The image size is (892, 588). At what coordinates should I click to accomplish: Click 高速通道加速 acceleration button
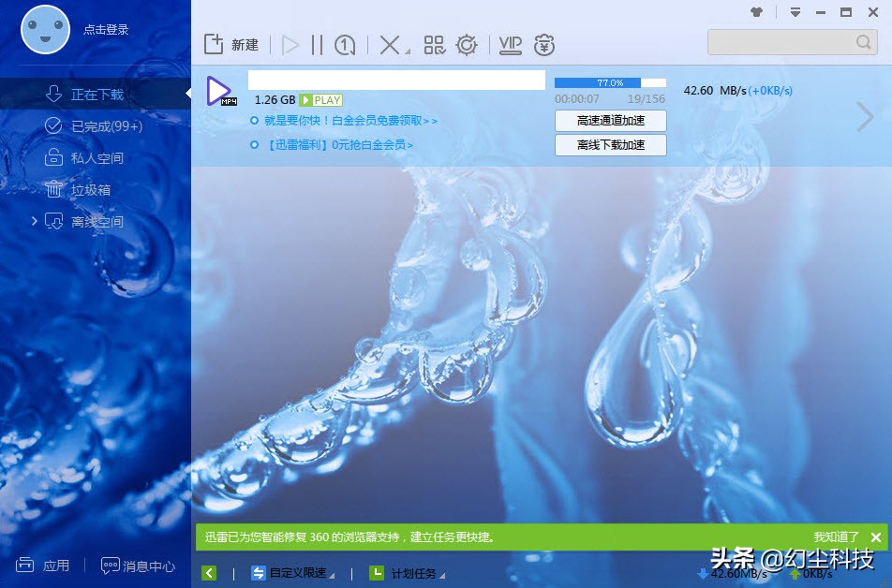610,121
